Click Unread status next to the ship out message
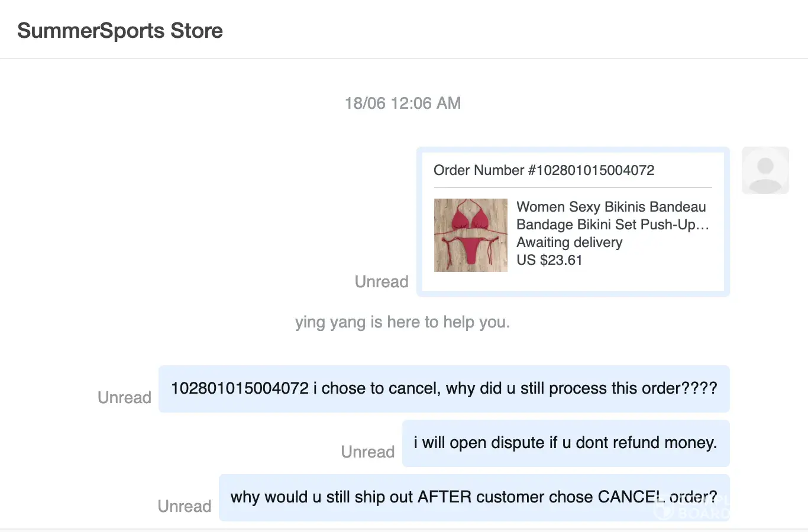This screenshot has height=532, width=808. click(x=184, y=506)
